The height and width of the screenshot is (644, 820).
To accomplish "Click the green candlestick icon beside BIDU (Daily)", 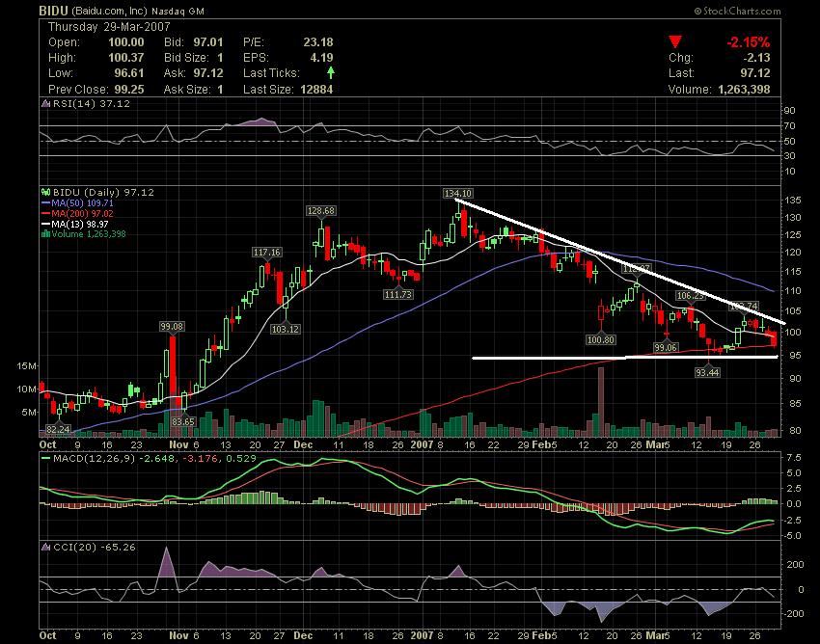I will pos(45,193).
